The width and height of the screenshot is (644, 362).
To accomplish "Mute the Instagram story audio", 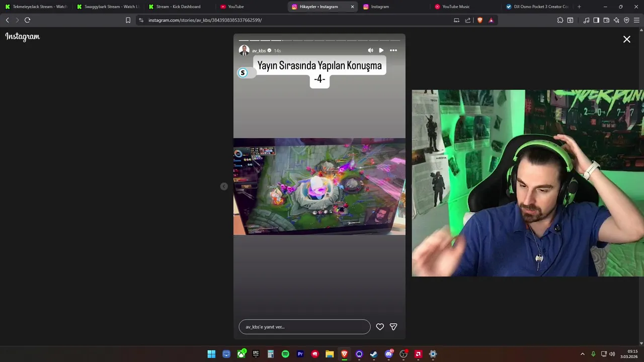I will (x=370, y=50).
